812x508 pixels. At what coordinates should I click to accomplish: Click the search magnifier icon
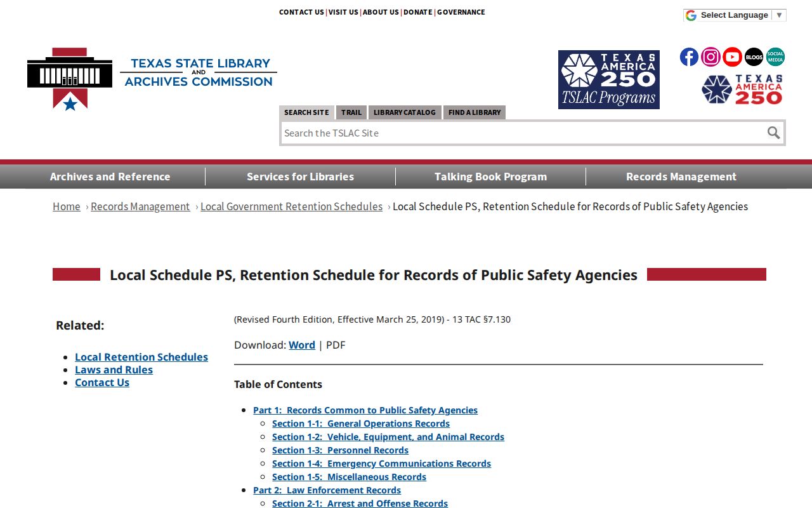coord(773,133)
